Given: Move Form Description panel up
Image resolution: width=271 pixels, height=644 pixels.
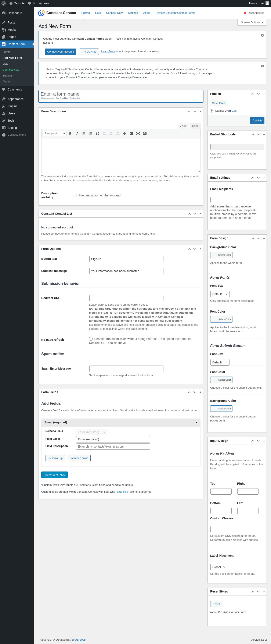Looking at the screenshot, I should (189, 111).
